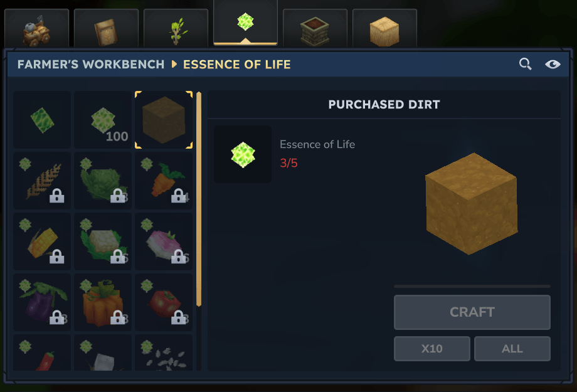Click the ALL craft button
577x392 pixels.
(x=512, y=349)
